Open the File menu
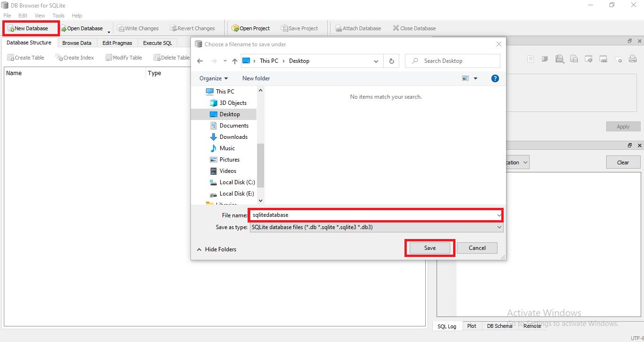 (x=7, y=16)
